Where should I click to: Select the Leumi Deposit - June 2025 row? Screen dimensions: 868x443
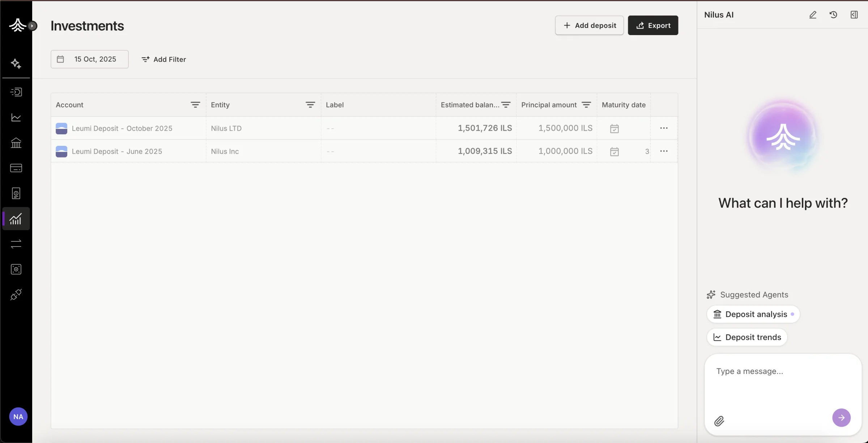click(x=364, y=151)
